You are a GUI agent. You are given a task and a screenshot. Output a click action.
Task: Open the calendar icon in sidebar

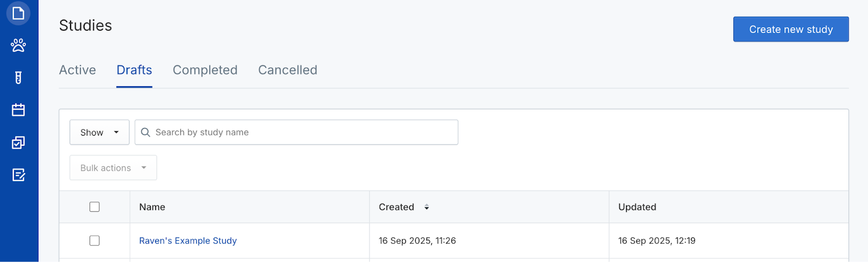pos(18,110)
